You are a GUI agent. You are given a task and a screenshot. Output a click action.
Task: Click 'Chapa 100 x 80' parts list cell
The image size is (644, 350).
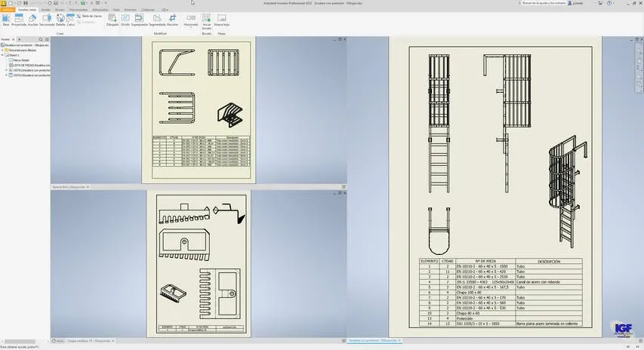pos(485,293)
